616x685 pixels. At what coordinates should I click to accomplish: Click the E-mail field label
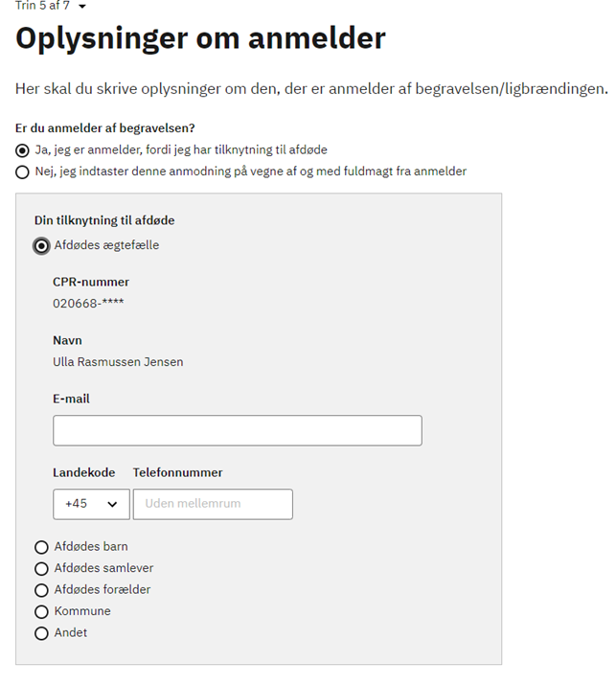[71, 399]
